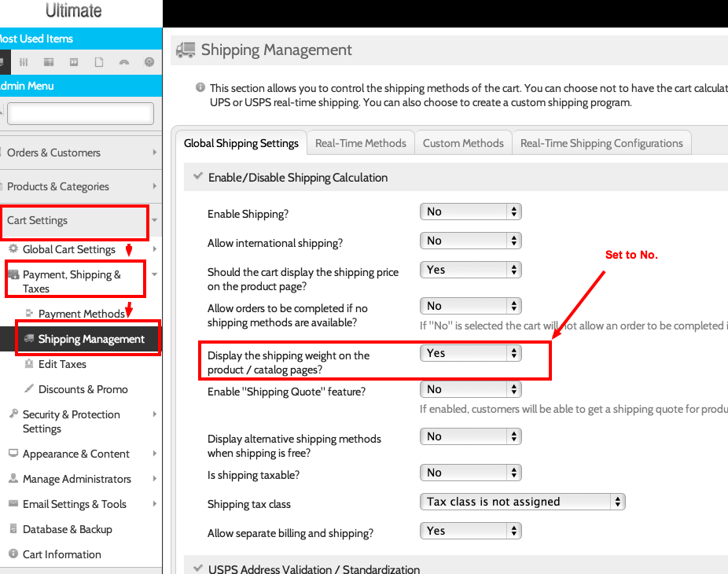Click the circled up-arrow icon in Most Used Items
The image size is (728, 574).
(x=149, y=62)
